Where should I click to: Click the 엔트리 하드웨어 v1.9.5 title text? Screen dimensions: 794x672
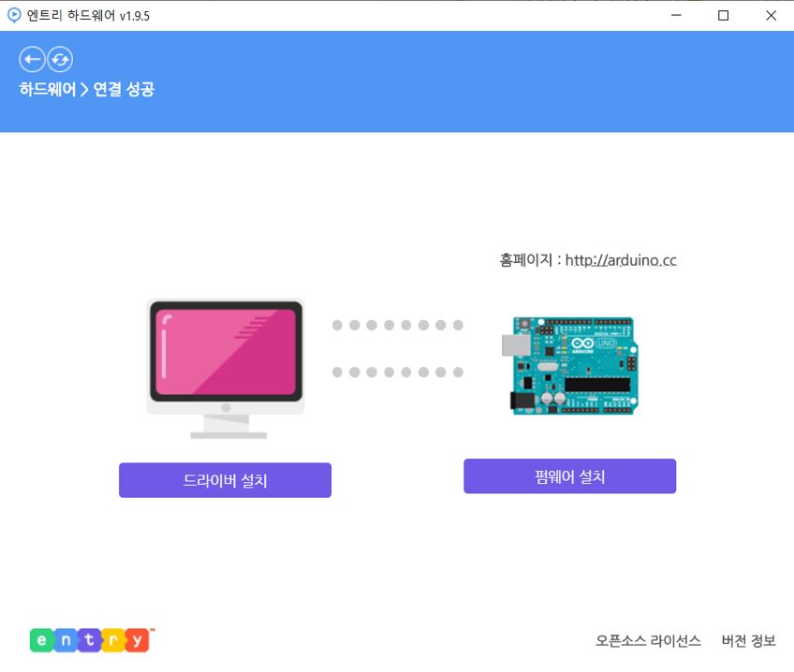point(88,16)
